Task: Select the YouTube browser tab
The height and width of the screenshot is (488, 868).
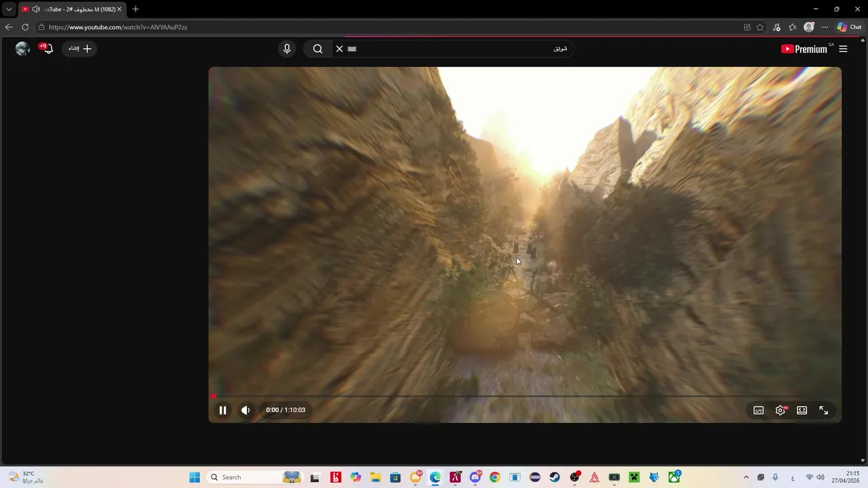Action: pyautogui.click(x=71, y=9)
